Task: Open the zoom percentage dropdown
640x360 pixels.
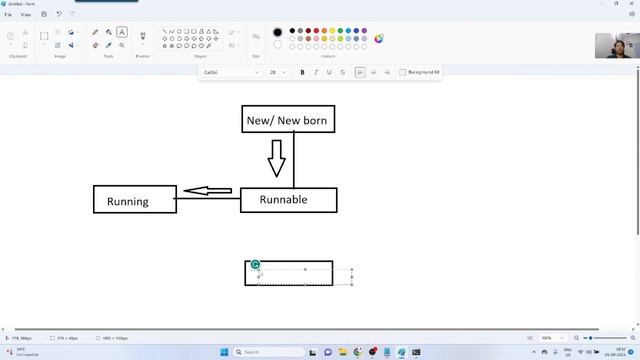Action: tap(552, 338)
